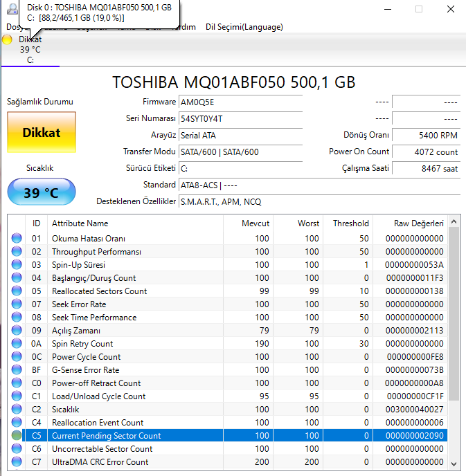The width and height of the screenshot is (466, 476).
Task: Click status orb for 01 Okuma Hatası Oranı
Action: [x=17, y=238]
